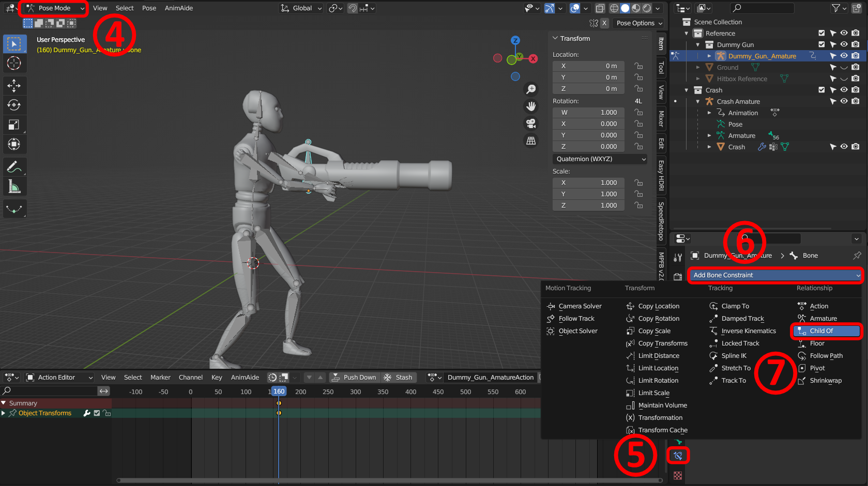
Task: Open the AnimAide menu in viewport header
Action: (178, 8)
